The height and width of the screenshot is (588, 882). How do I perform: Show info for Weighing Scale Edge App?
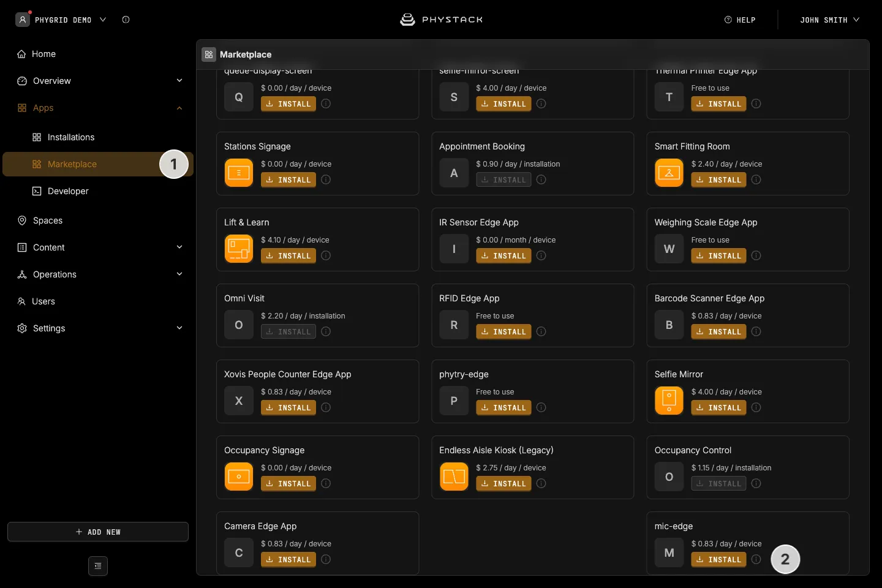(x=756, y=255)
